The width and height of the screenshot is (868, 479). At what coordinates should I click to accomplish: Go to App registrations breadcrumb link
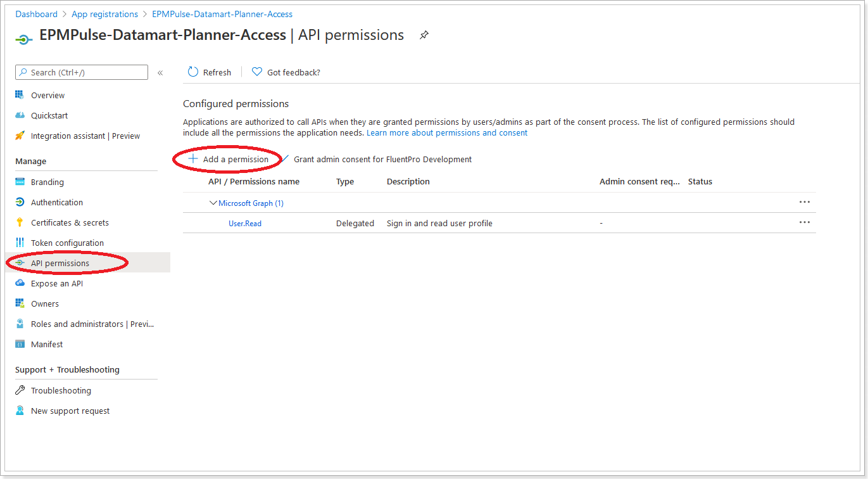click(104, 14)
